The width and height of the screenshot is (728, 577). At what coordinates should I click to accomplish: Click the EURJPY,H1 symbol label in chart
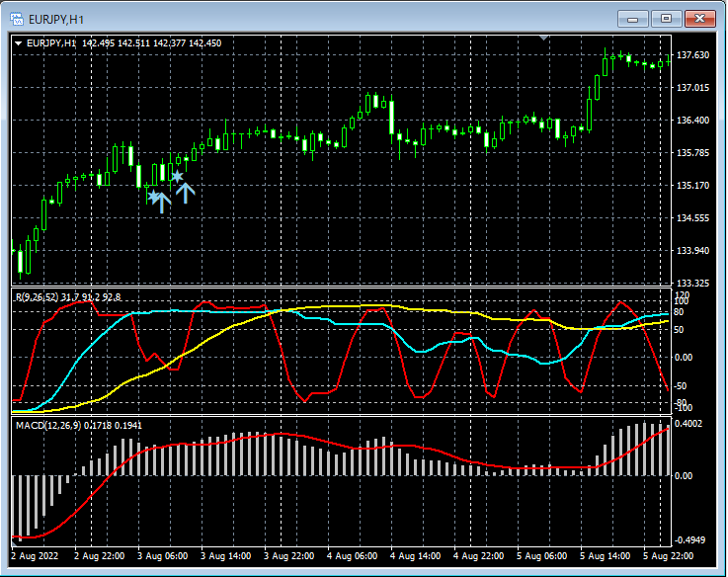[51, 43]
